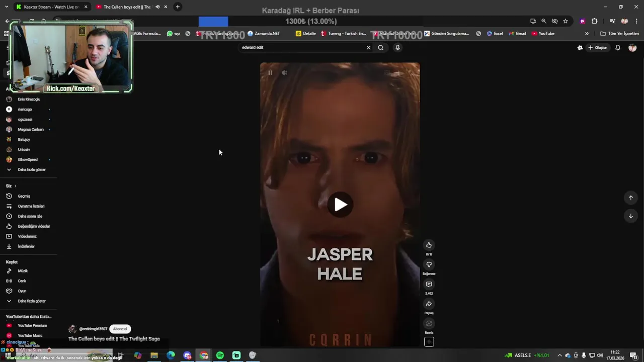The height and width of the screenshot is (362, 644).
Task: Open Gönderi Sorgulama bookmark
Action: click(x=446, y=34)
